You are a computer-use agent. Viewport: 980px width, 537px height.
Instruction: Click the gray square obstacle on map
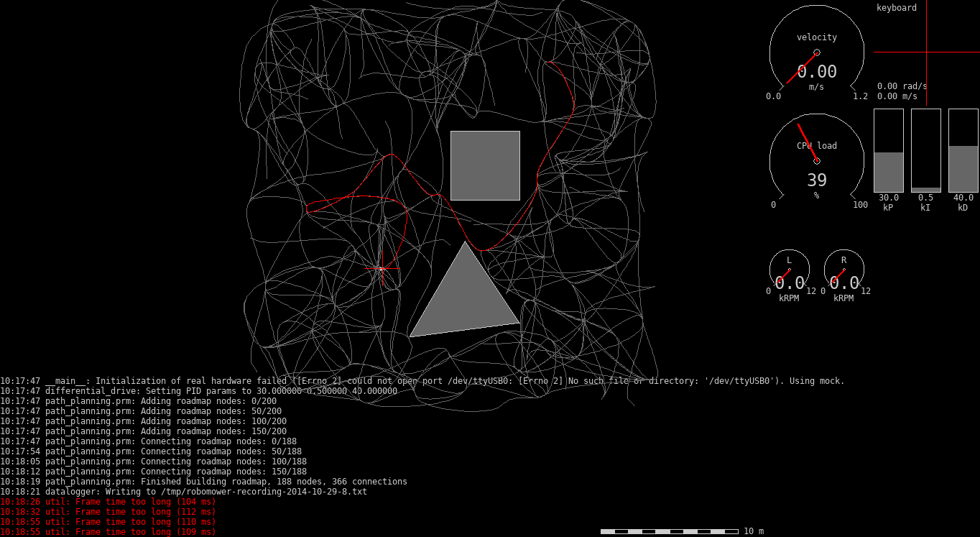tap(485, 165)
